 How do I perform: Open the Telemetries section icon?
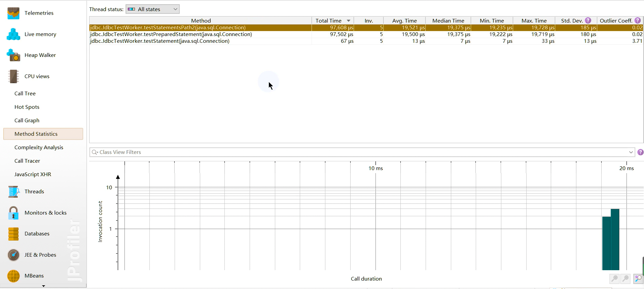13,13
